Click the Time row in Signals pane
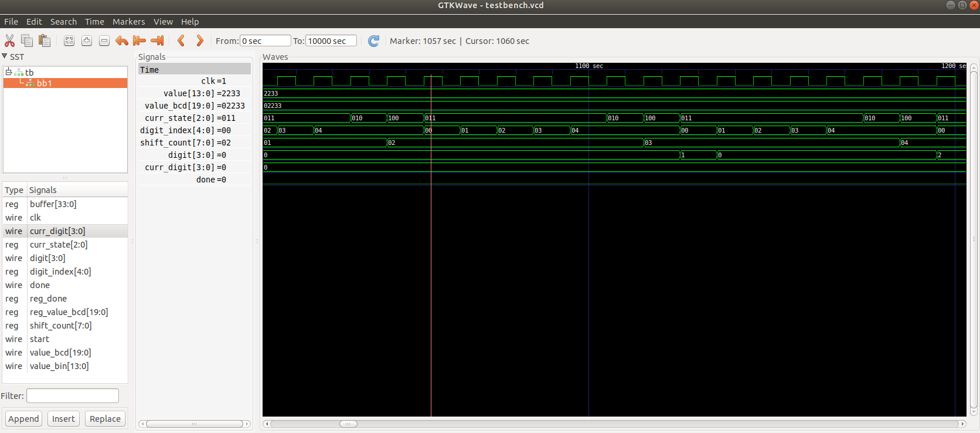980x433 pixels. pos(195,69)
